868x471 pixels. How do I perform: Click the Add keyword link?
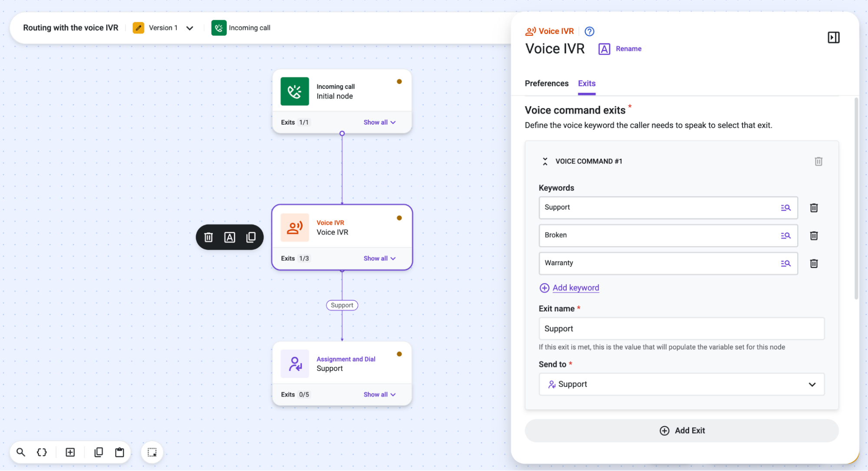point(575,288)
